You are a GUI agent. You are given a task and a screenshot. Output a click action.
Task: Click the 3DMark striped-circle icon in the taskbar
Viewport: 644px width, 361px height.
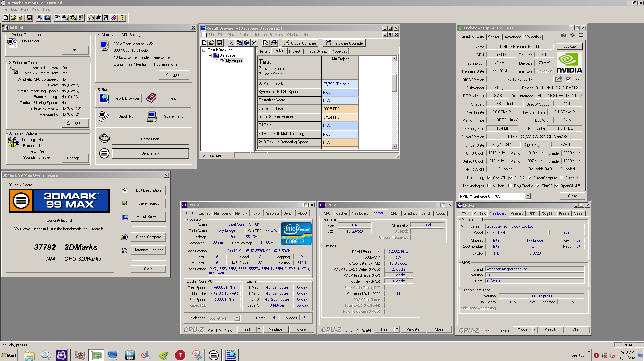pos(214,355)
